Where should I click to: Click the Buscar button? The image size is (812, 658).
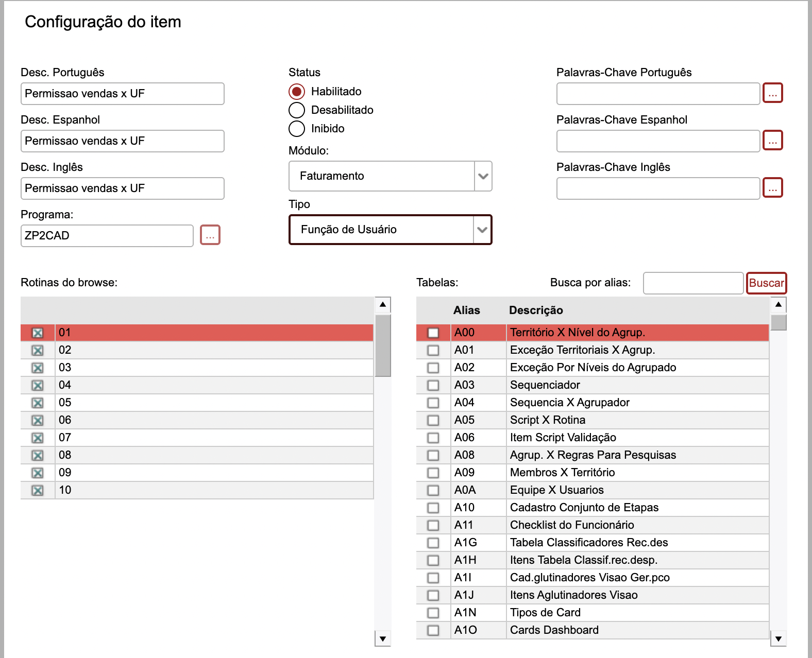pos(767,283)
